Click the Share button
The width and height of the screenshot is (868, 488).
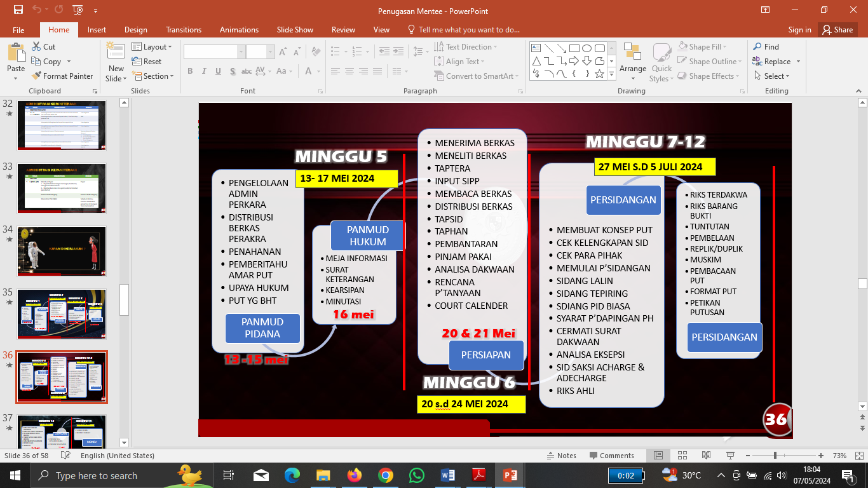pos(837,30)
